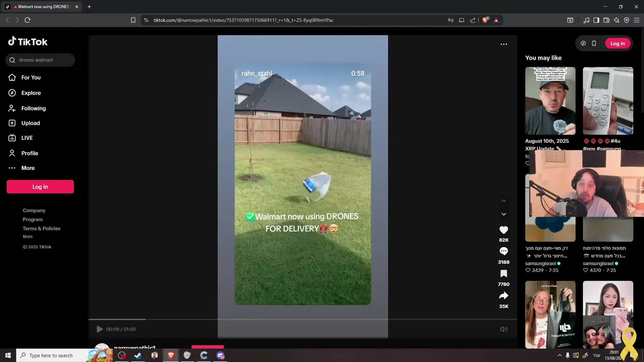Open the #4u remote control video thumbnail
This screenshot has height=362, width=644.
point(608,101)
